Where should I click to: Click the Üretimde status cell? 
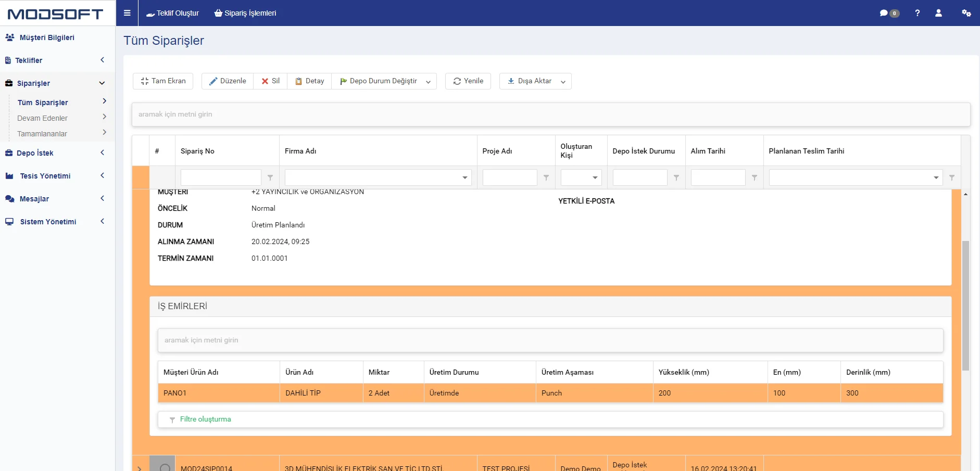(480, 393)
